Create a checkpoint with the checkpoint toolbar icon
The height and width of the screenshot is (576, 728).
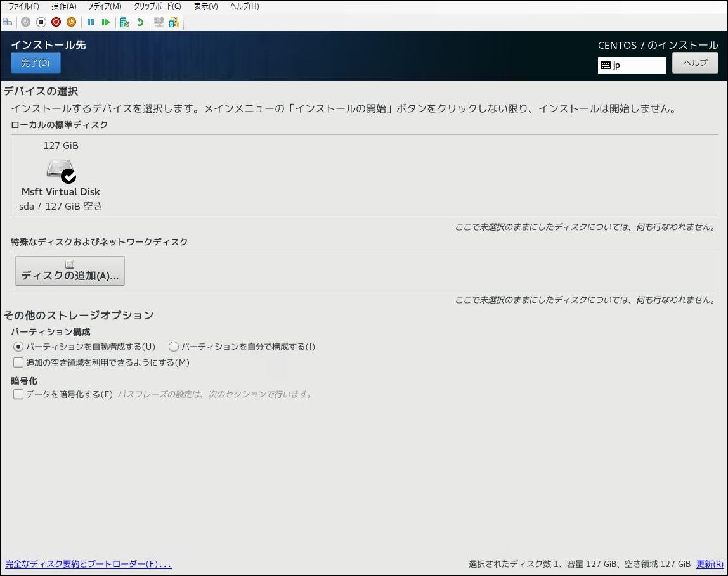(x=125, y=22)
